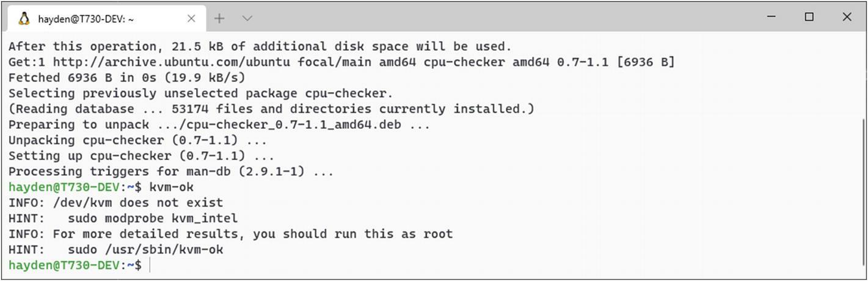Click the 'Processing triggers for man-db' line
This screenshot has height=281, width=868.
click(171, 172)
